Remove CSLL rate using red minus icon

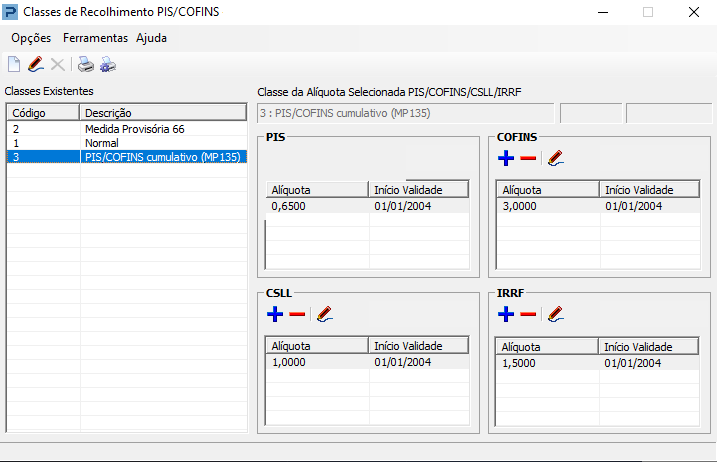[297, 314]
